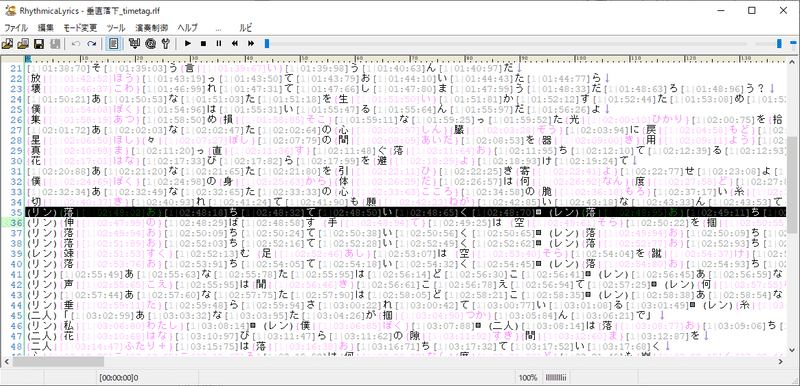Click line number 36 in the gutter
The height and width of the screenshot is (386, 800).
pyautogui.click(x=16, y=223)
